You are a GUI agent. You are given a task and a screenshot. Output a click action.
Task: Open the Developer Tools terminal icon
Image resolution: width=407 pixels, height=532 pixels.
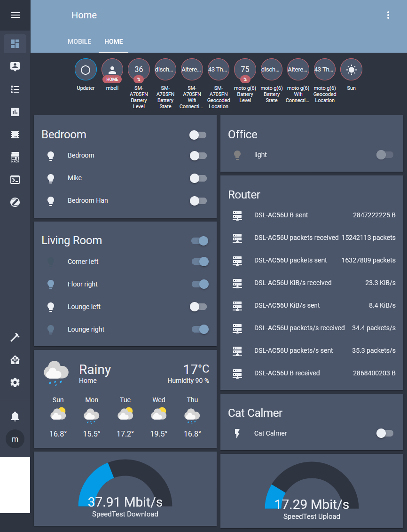pos(15,180)
